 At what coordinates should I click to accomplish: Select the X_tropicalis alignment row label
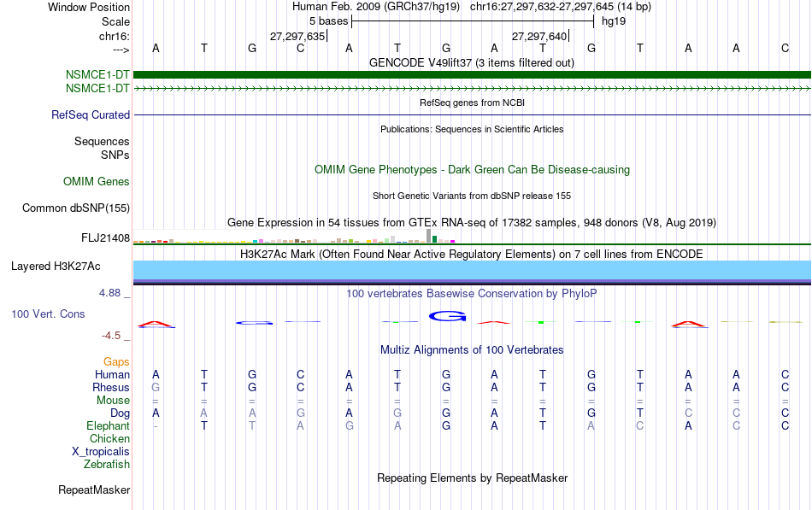[101, 452]
